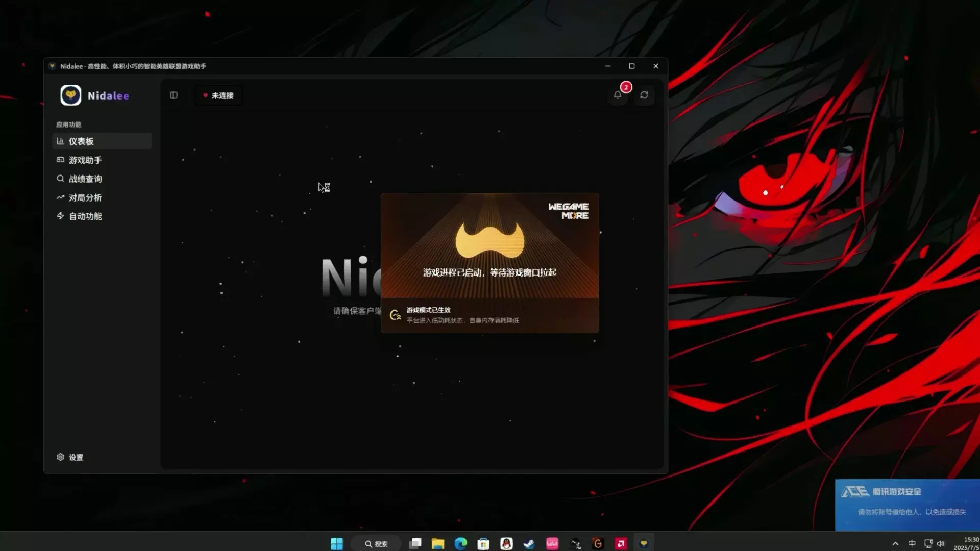Image resolution: width=980 pixels, height=551 pixels.
Task: Open the volume speaker tray icon
Action: (941, 544)
